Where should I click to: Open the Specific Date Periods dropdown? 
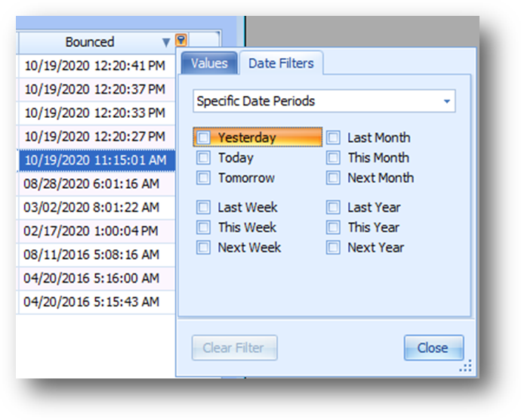pos(324,101)
